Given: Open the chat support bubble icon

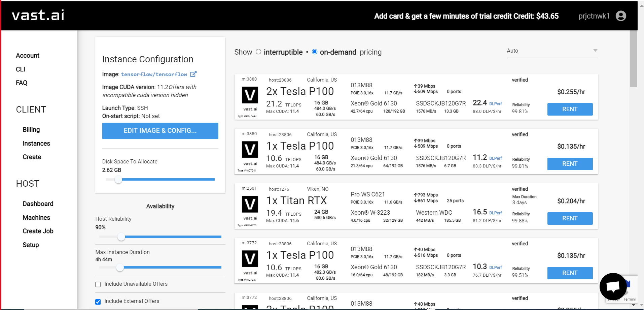Looking at the screenshot, I should 613,286.
